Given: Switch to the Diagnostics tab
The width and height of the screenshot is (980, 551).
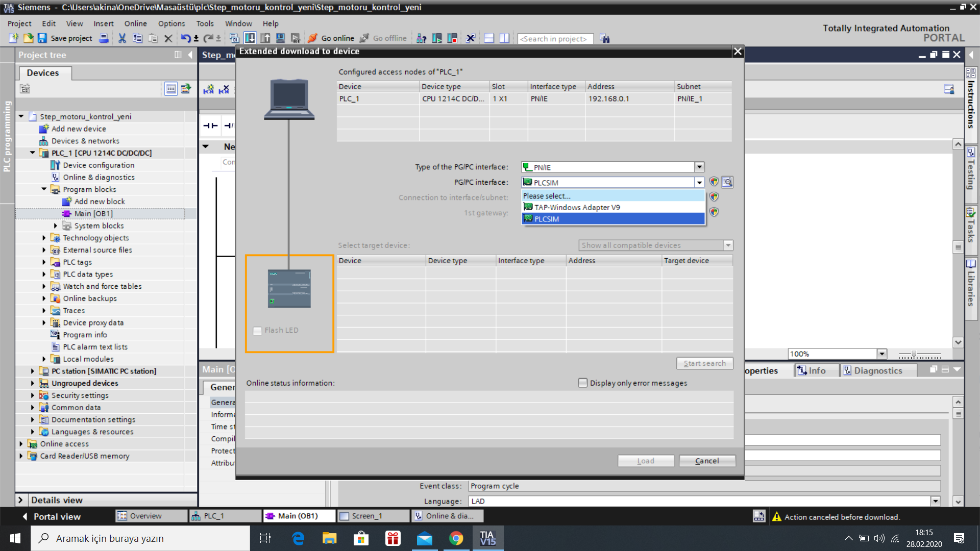Looking at the screenshot, I should tap(878, 371).
